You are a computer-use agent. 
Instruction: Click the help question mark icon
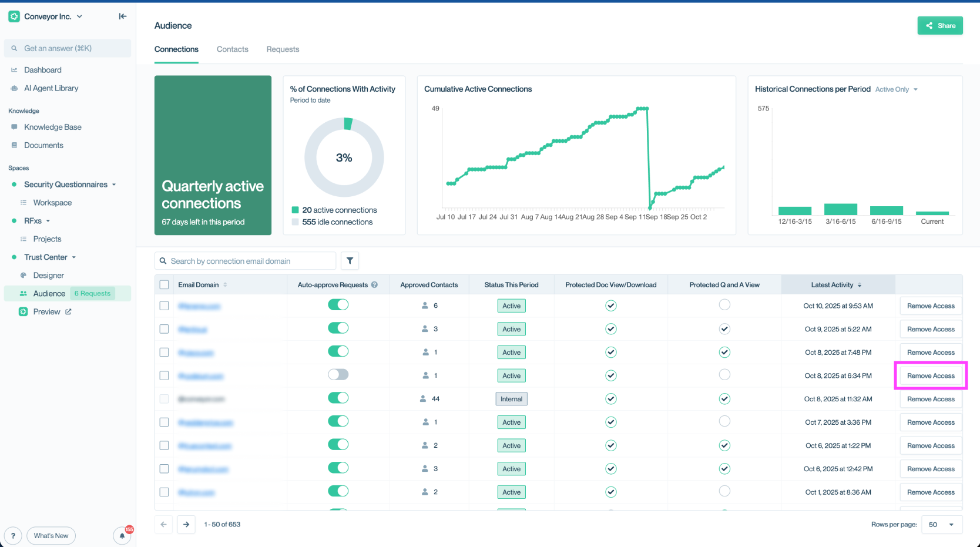(13, 536)
